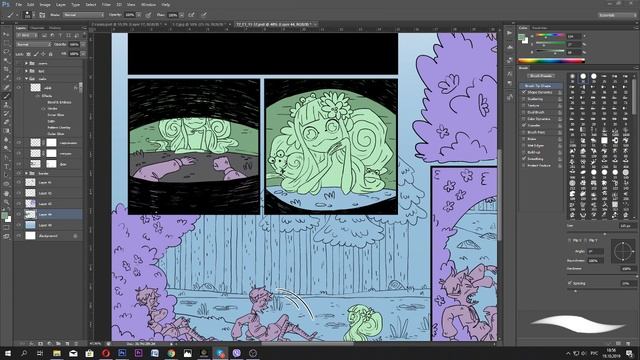The height and width of the screenshot is (360, 640).
Task: Click the Background layer thumbnail
Action: pos(31,236)
